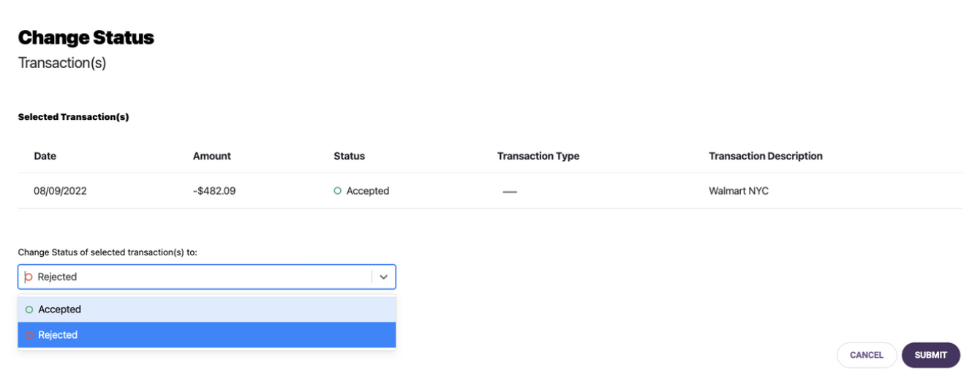Viewport: 980px width, 379px height.
Task: Click the red circle icon in the dropdown field
Action: [29, 277]
